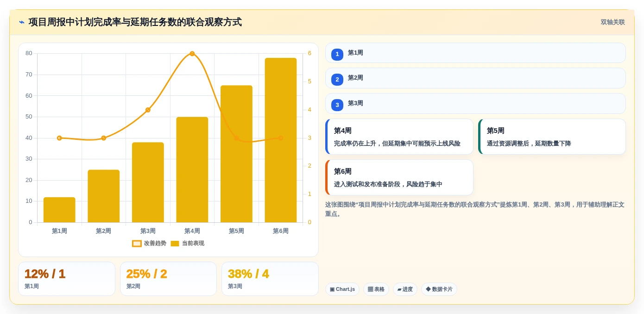Click the x-axis label 第4周
Screen dimensions: 644x314
tap(192, 231)
